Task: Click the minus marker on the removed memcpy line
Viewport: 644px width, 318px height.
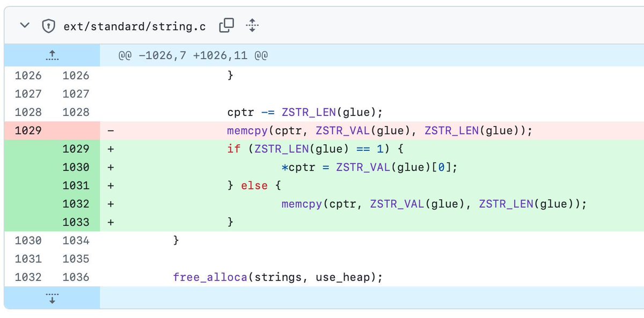Action: click(x=110, y=130)
